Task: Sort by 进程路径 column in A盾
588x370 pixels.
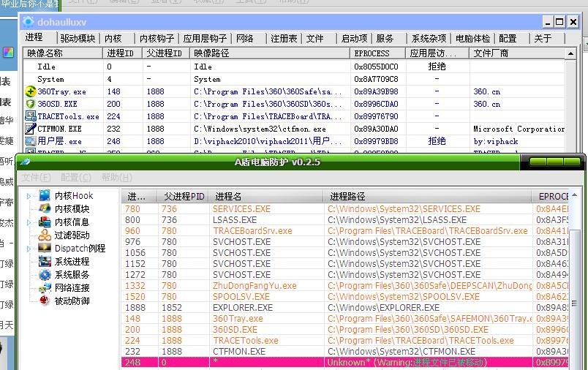Action: (428, 197)
